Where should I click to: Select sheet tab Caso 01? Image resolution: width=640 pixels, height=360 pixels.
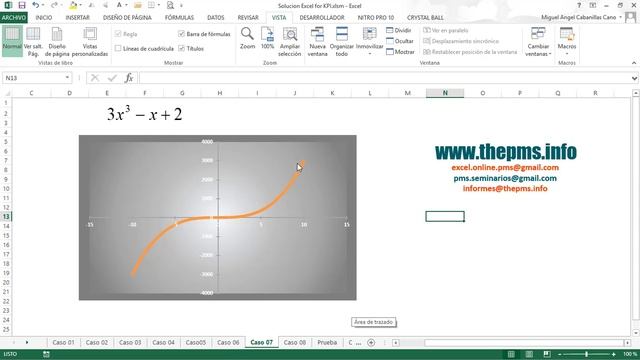pos(63,342)
